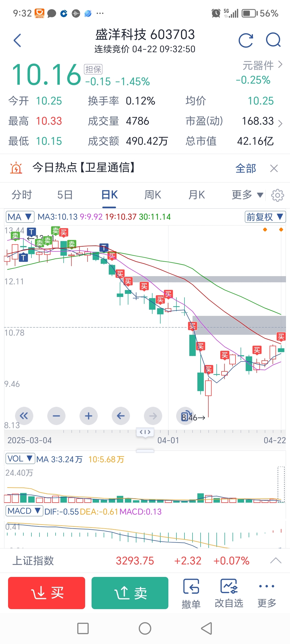
Task: Open the 前复权 adjustment dropdown
Action: [265, 217]
